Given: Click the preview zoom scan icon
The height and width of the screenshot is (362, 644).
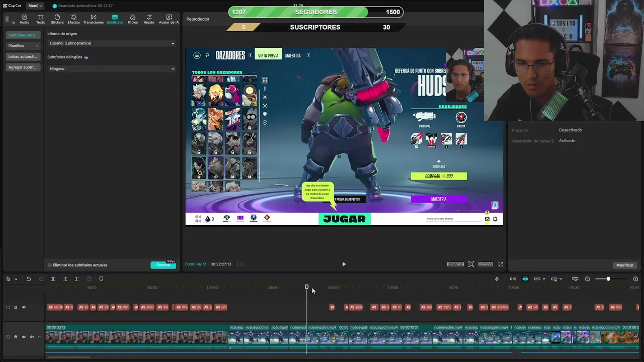Looking at the screenshot, I should click(471, 264).
